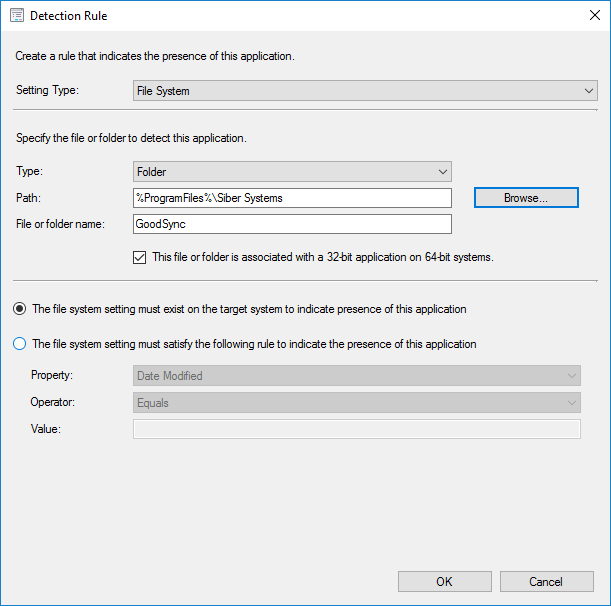
Task: Click the 'Path:' label text
Action: 29,198
